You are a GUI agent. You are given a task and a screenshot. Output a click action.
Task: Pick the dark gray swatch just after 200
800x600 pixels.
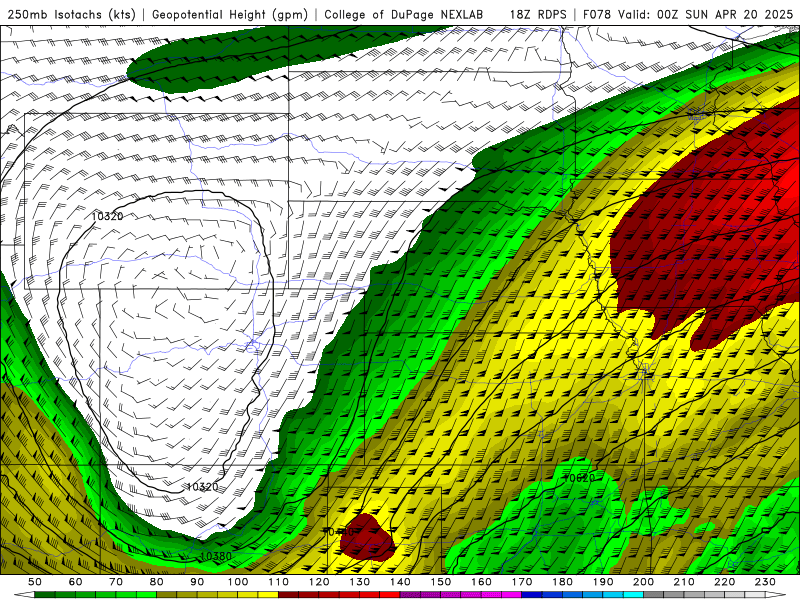coord(654,595)
